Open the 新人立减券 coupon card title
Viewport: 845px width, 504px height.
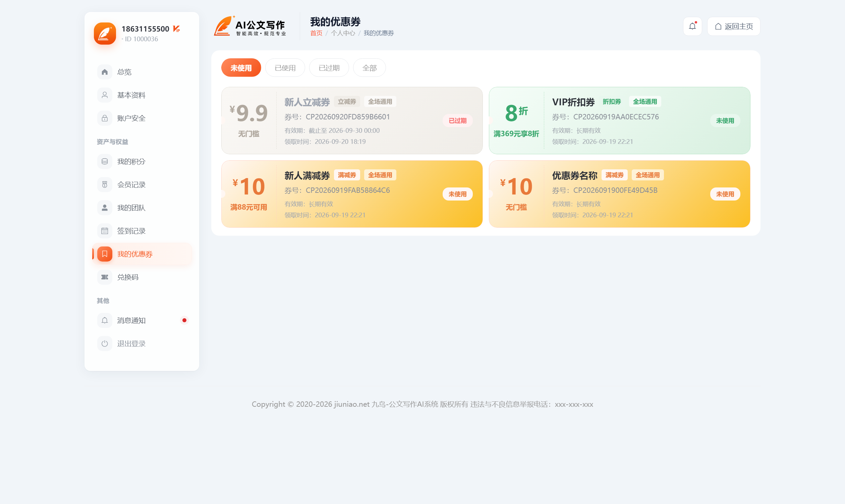tap(307, 102)
